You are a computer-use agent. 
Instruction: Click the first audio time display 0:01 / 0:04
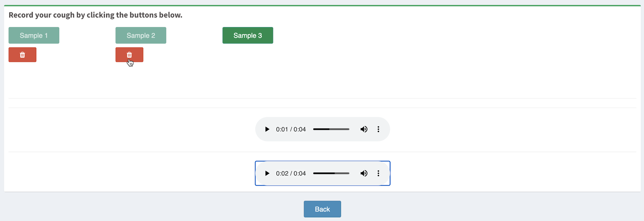[291, 129]
